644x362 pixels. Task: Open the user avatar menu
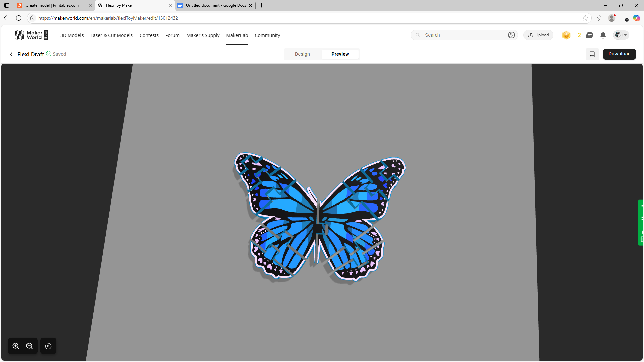click(621, 35)
